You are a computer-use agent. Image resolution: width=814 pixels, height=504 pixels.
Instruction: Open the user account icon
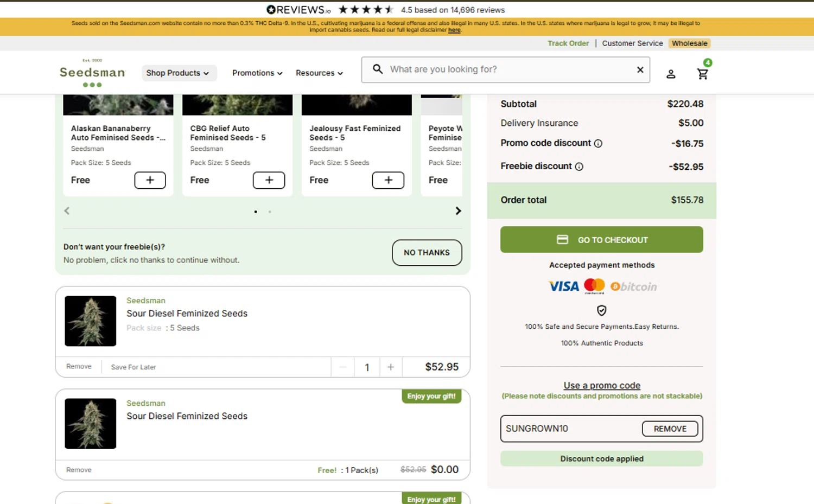pos(671,74)
